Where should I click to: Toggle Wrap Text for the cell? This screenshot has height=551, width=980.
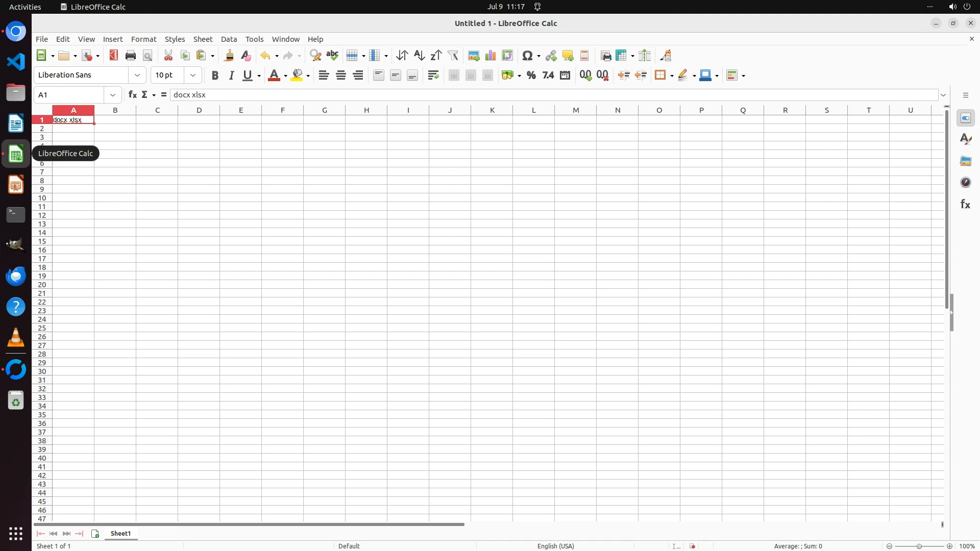point(433,76)
